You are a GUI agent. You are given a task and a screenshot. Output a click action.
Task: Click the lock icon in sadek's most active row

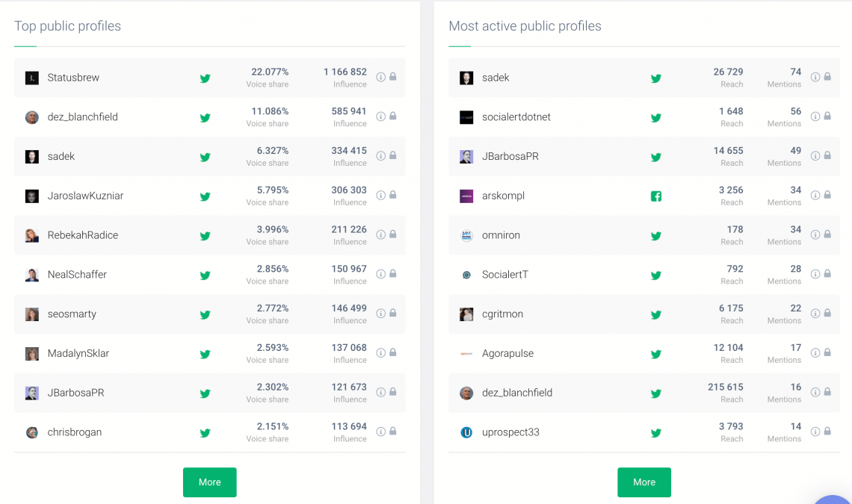[x=827, y=77]
